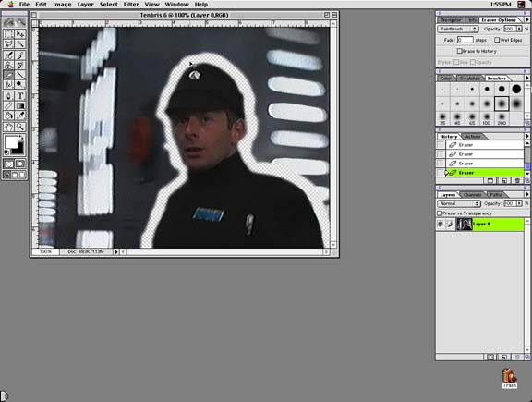This screenshot has width=532, height=402.
Task: Reset to default colors icon
Action: [x=6, y=152]
